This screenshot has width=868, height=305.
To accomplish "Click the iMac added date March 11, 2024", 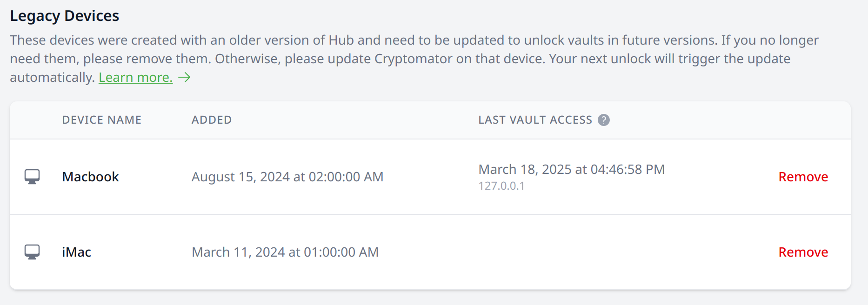I will coord(285,252).
